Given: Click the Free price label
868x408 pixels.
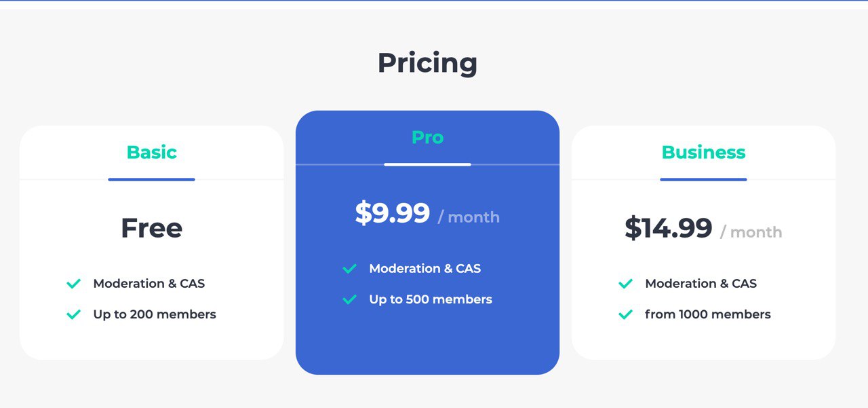Looking at the screenshot, I should pyautogui.click(x=152, y=228).
